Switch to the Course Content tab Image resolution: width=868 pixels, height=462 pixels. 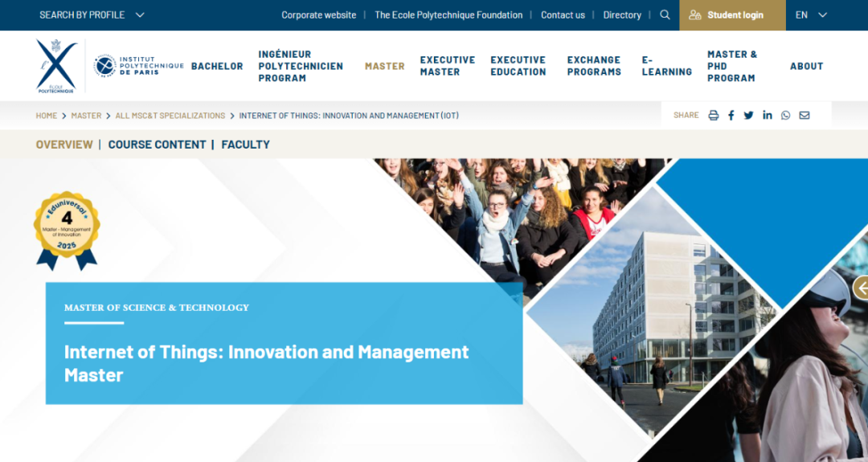(x=157, y=145)
